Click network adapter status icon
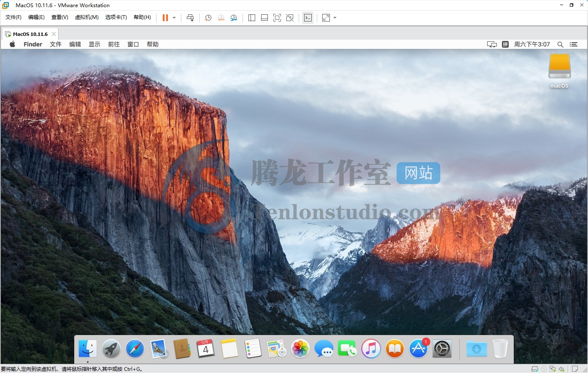 coord(553,369)
